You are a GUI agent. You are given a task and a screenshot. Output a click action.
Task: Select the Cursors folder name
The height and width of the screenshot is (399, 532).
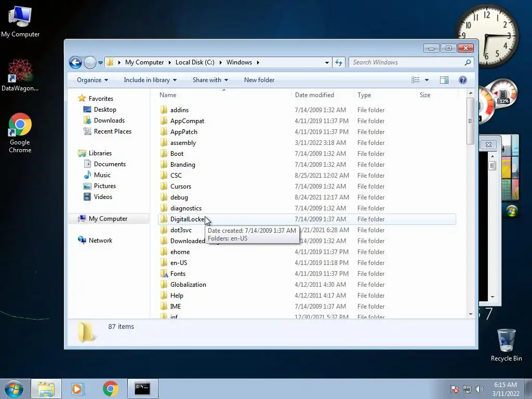pyautogui.click(x=181, y=187)
